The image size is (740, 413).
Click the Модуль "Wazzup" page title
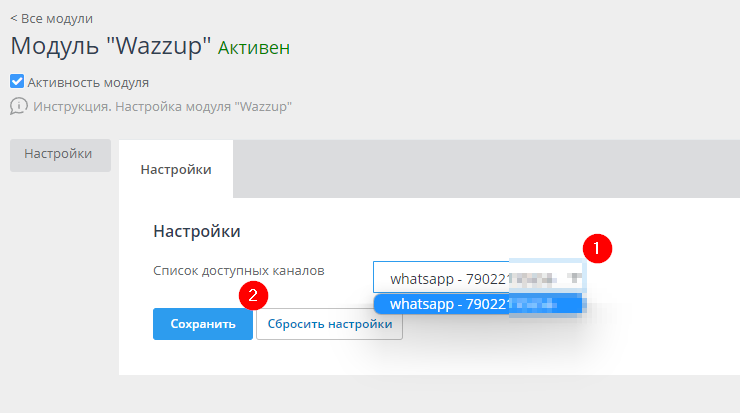pyautogui.click(x=111, y=47)
